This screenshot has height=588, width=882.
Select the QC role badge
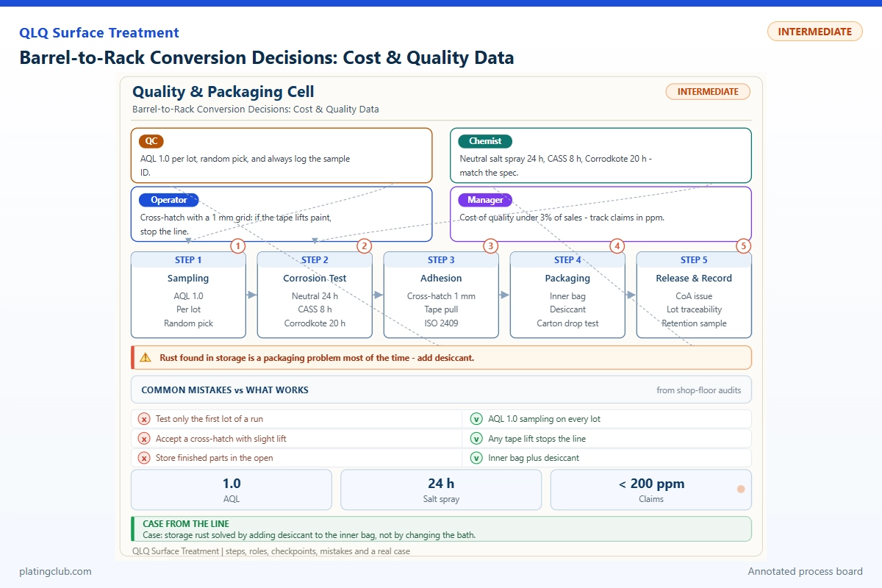pos(151,141)
